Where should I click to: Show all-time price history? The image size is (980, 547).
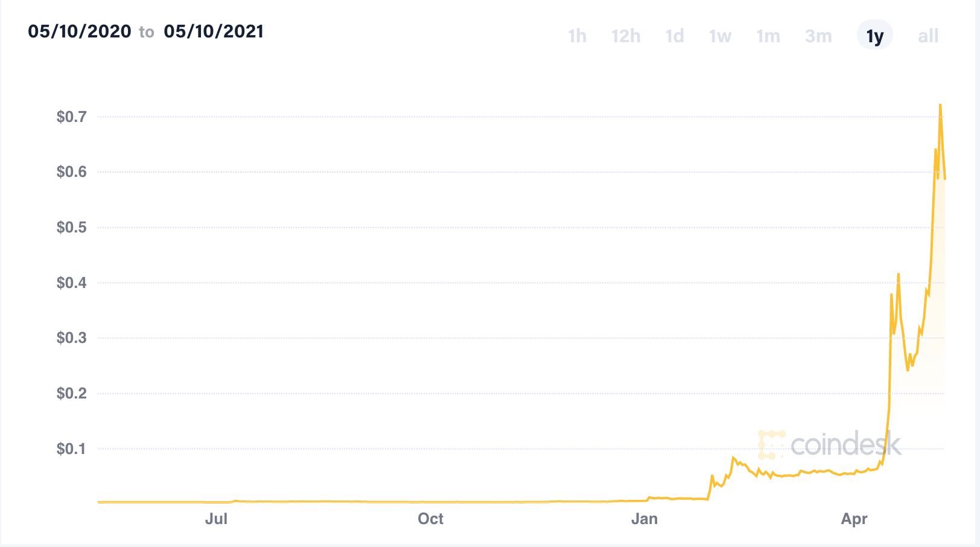(928, 36)
